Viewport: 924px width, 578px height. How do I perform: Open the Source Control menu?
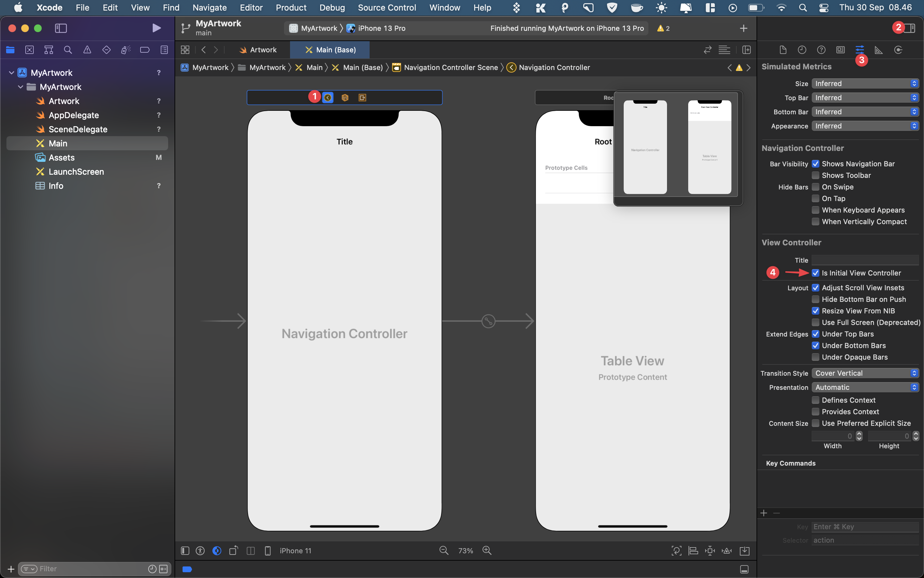pyautogui.click(x=387, y=8)
